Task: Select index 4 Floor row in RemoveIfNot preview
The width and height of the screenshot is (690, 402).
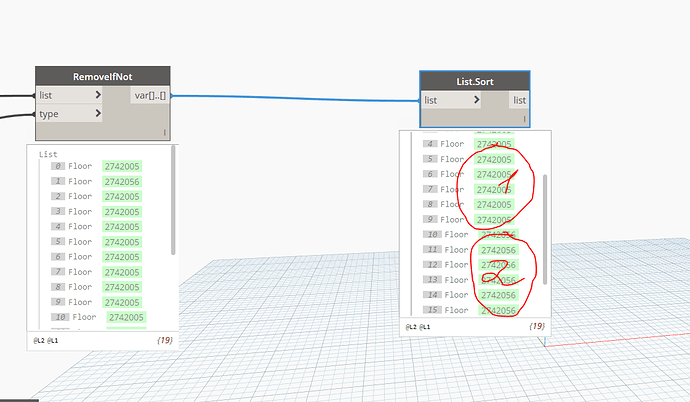Action: 96,227
